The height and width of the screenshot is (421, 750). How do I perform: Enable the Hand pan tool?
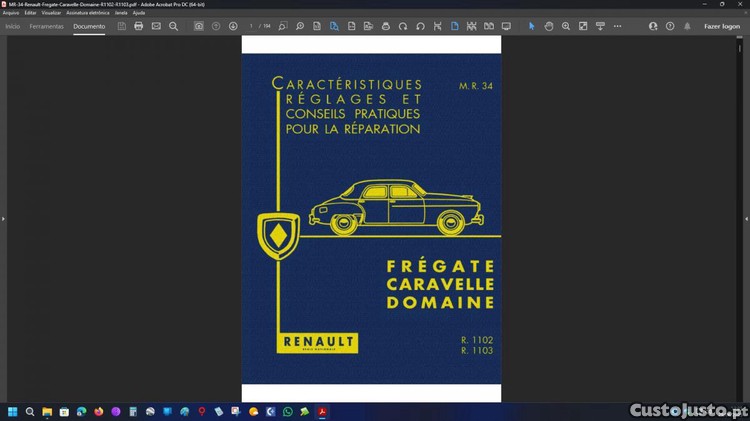pyautogui.click(x=549, y=26)
